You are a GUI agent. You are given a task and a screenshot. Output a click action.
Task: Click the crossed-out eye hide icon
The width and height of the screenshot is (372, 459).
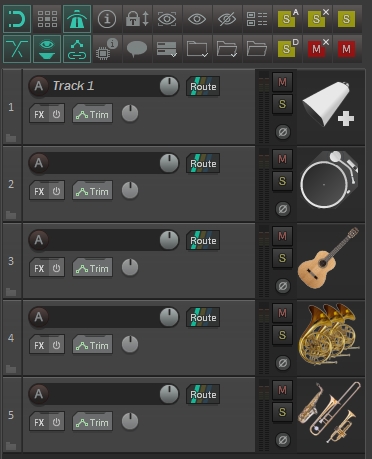227,19
